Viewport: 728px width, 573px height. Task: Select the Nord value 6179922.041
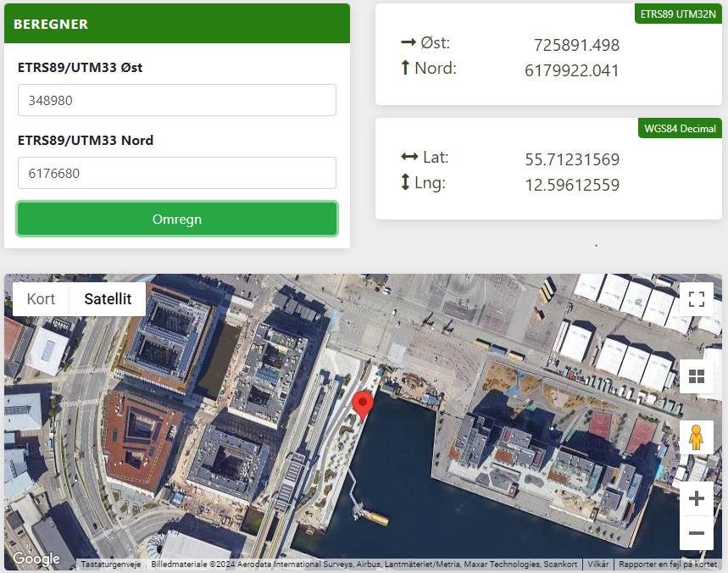tap(572, 70)
